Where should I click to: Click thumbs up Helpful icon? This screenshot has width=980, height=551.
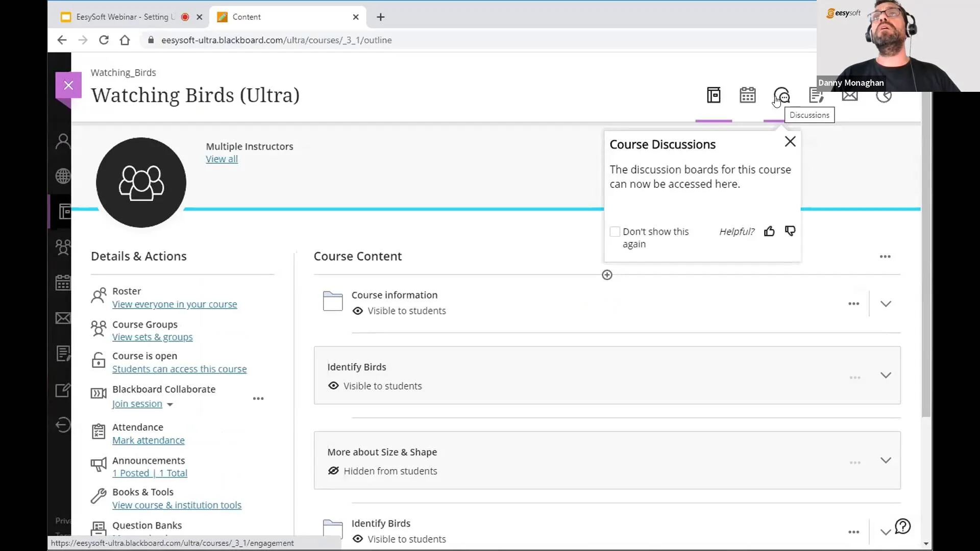point(769,232)
